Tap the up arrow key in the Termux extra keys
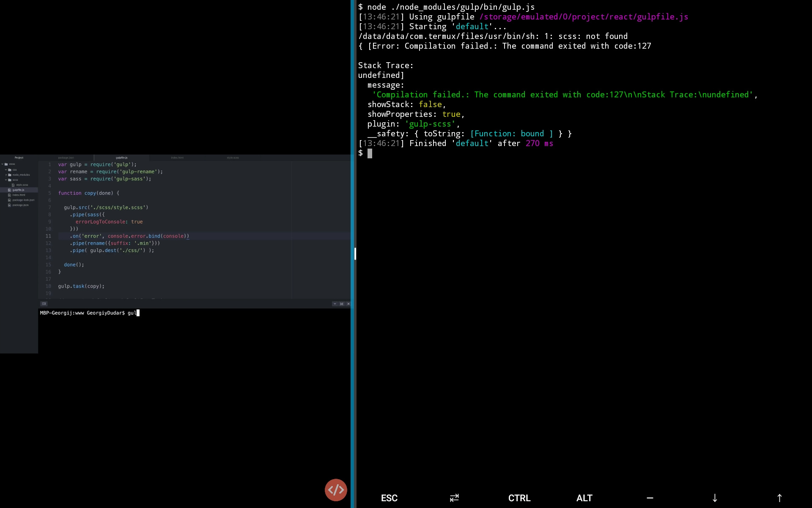Screen dimensions: 812x508 [779, 498]
